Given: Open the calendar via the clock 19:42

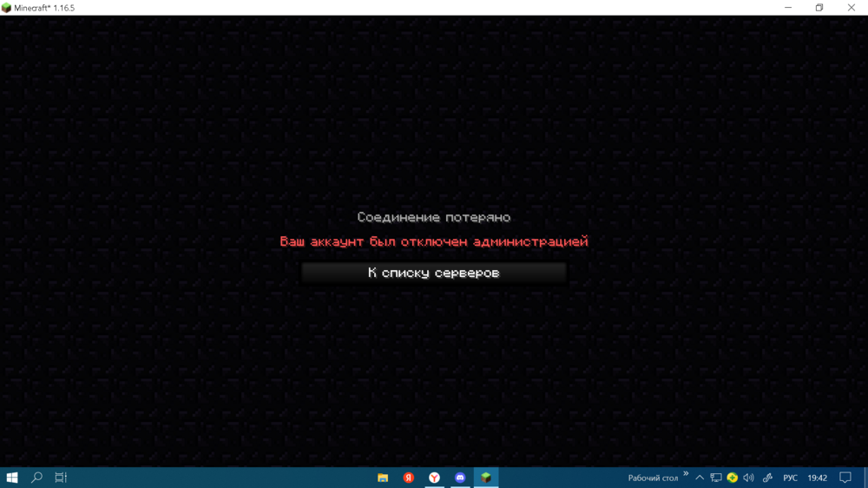Looking at the screenshot, I should coord(817,478).
